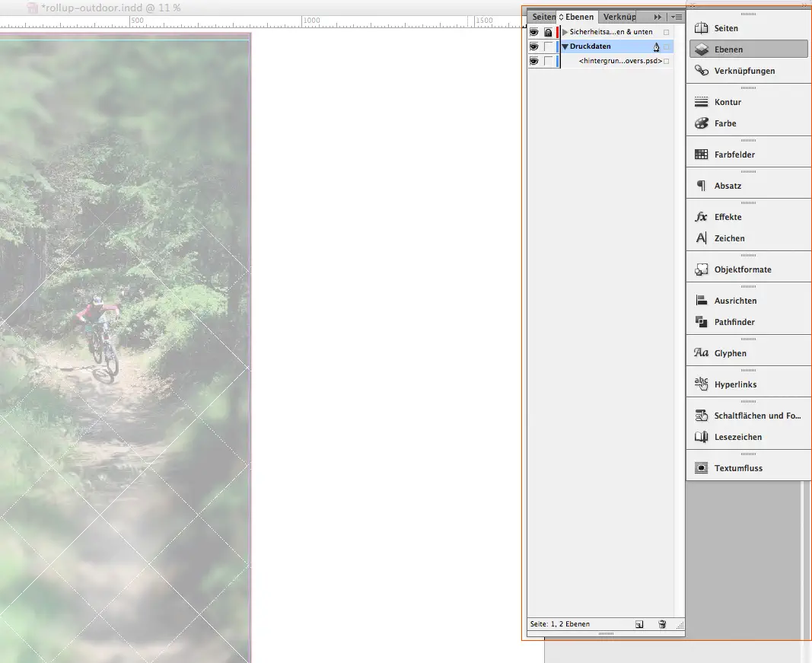This screenshot has width=812, height=663.
Task: Expand the Sicherheitsabstand layer triangle
Action: tap(565, 32)
